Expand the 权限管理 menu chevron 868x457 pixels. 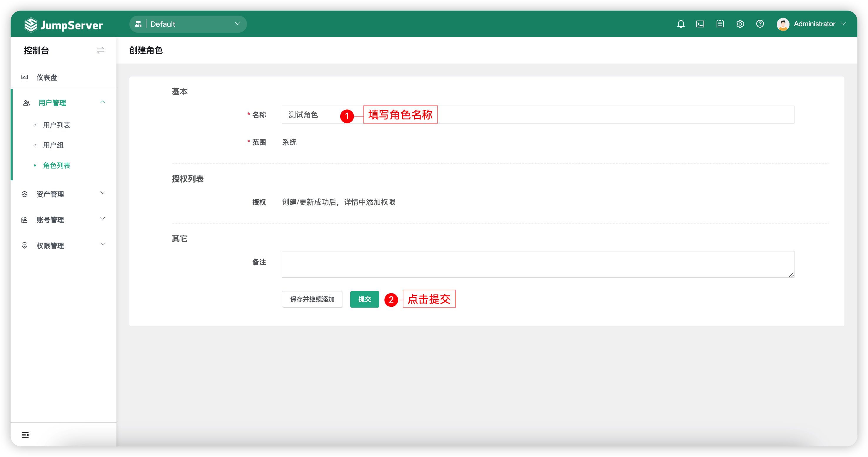coord(103,244)
